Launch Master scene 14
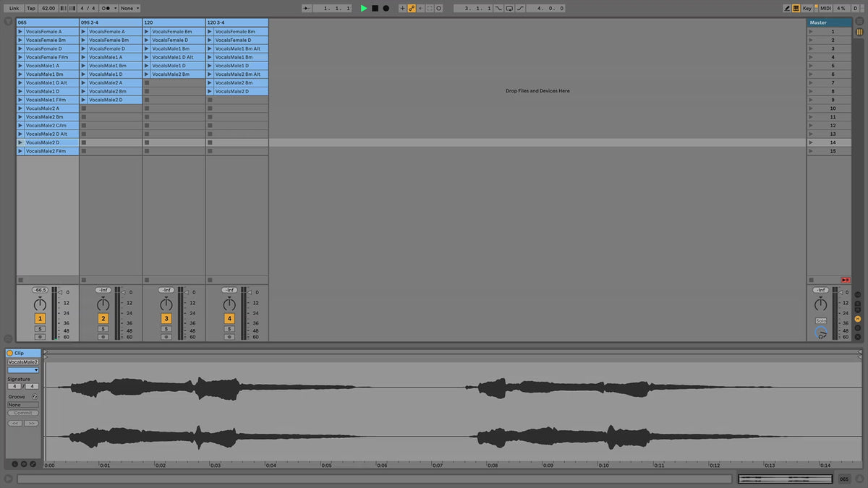 point(811,142)
